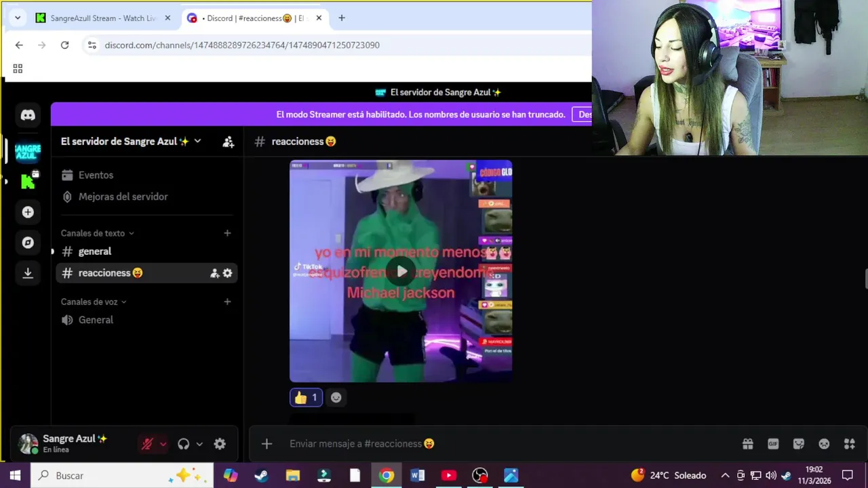Viewport: 868px width, 488px height.
Task: Open File Explorer from the taskbar
Action: (x=292, y=475)
